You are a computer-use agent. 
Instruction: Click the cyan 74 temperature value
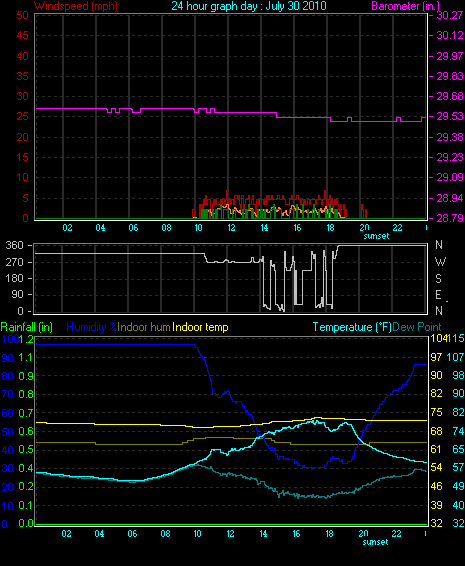coord(459,431)
